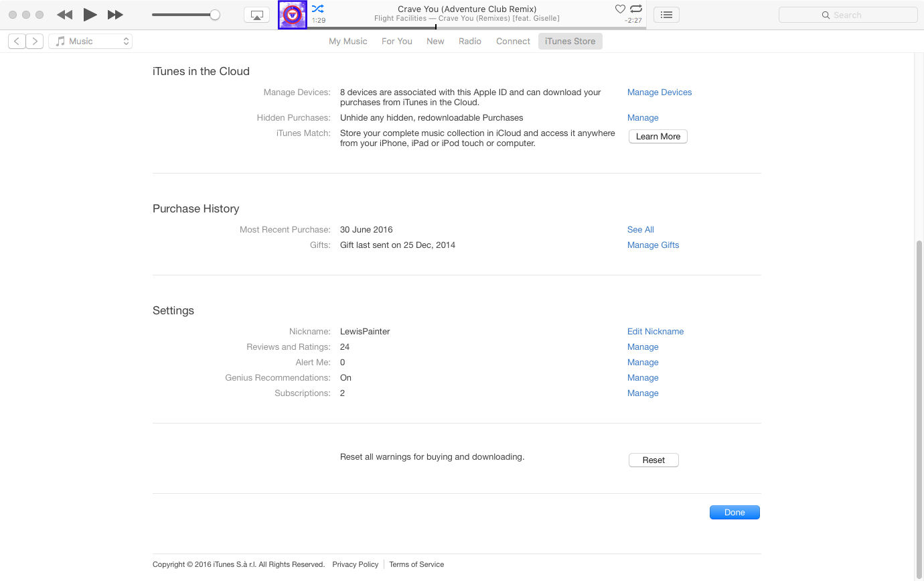Click the song progress bar playhead
The width and height of the screenshot is (924, 581).
coord(436,27)
